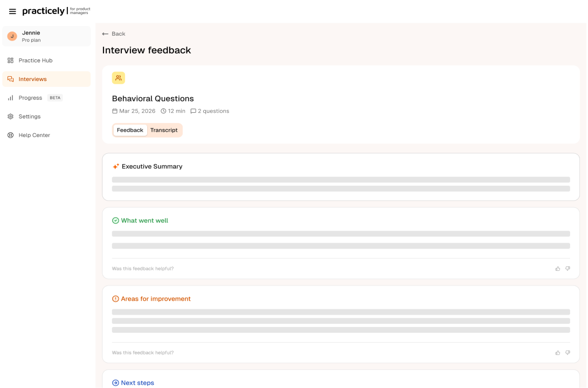
Task: Click the Help Center lifebuoy icon
Action: point(10,135)
